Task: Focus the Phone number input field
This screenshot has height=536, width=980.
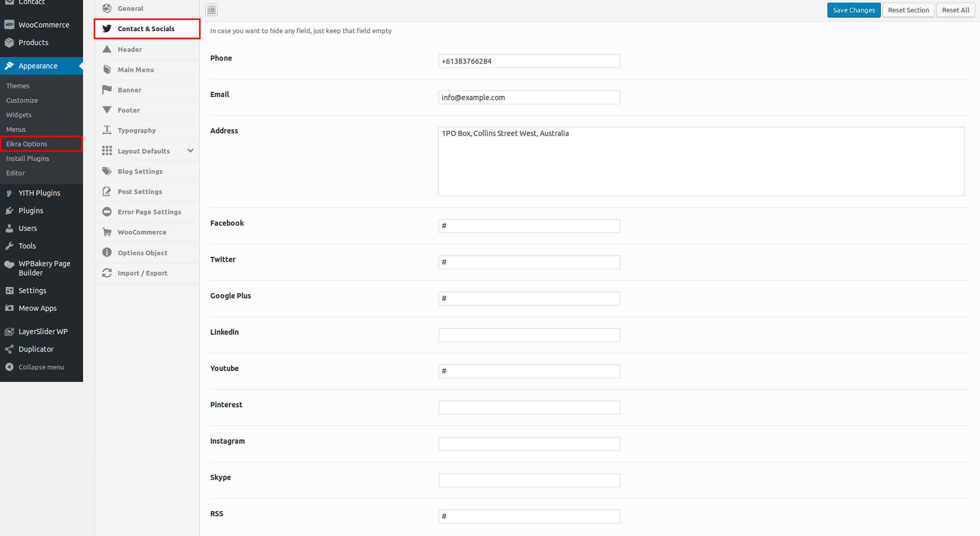Action: click(x=529, y=61)
